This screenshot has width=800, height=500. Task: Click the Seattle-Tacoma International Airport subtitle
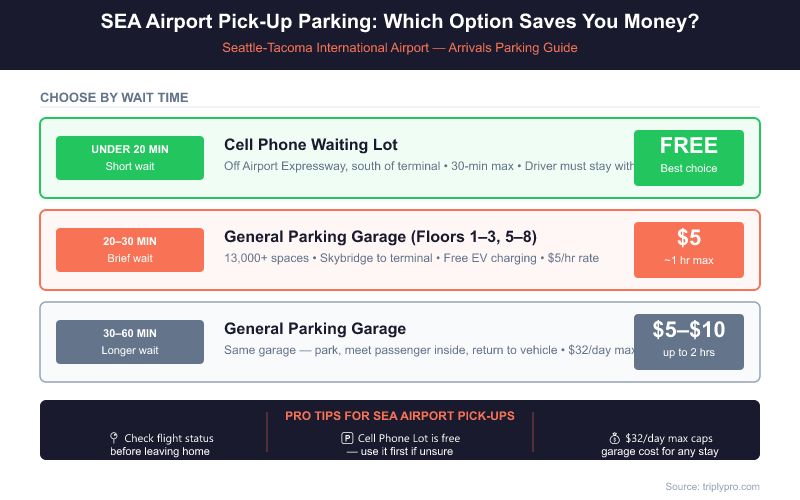tap(400, 47)
